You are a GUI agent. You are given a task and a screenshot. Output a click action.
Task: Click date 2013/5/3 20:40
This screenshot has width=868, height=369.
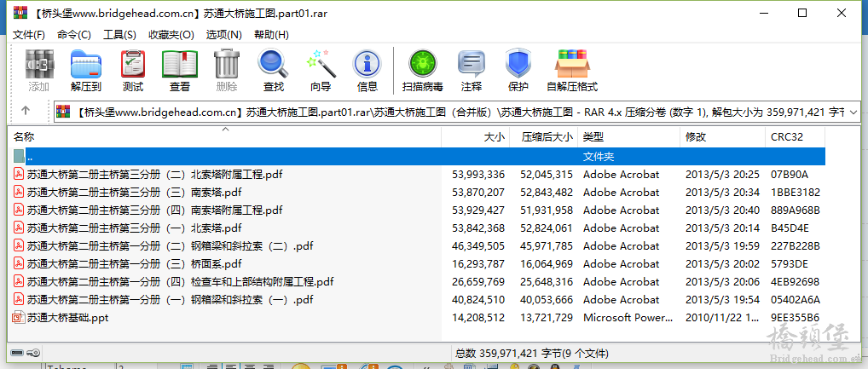[x=722, y=210]
